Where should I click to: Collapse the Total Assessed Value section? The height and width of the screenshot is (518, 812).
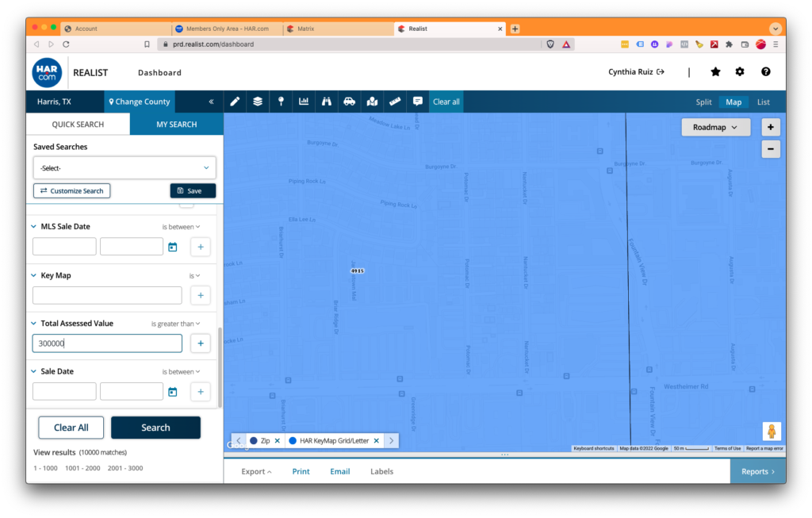click(33, 323)
